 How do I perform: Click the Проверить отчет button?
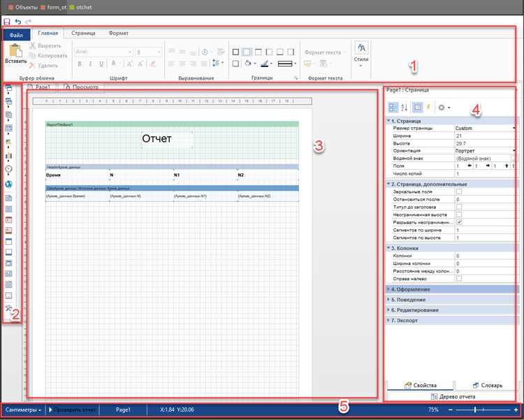[x=73, y=409]
